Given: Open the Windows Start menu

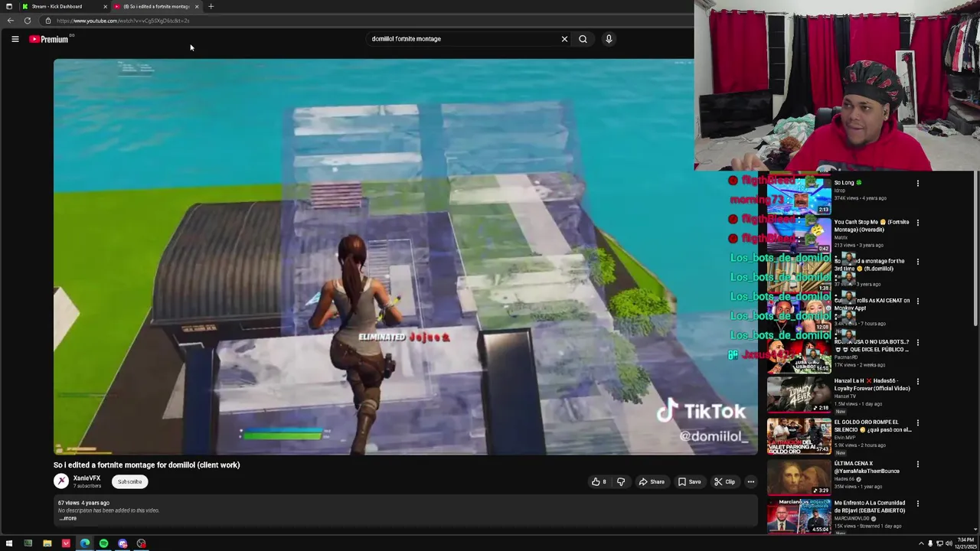Looking at the screenshot, I should coord(9,543).
